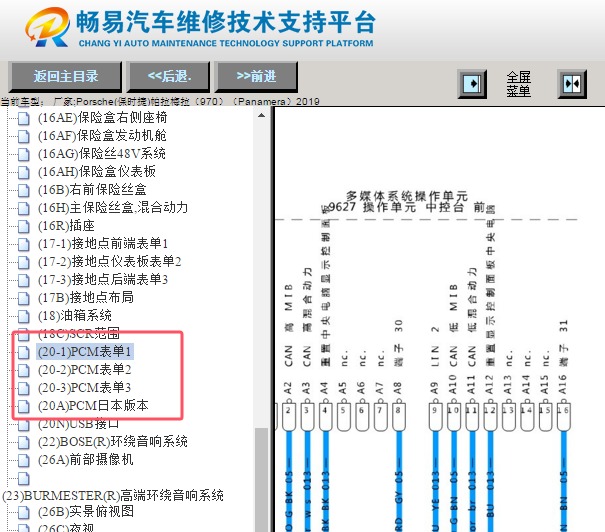This screenshot has height=532, width=605.
Task: Open 全屏菜单 fullscreen menu
Action: [x=519, y=84]
